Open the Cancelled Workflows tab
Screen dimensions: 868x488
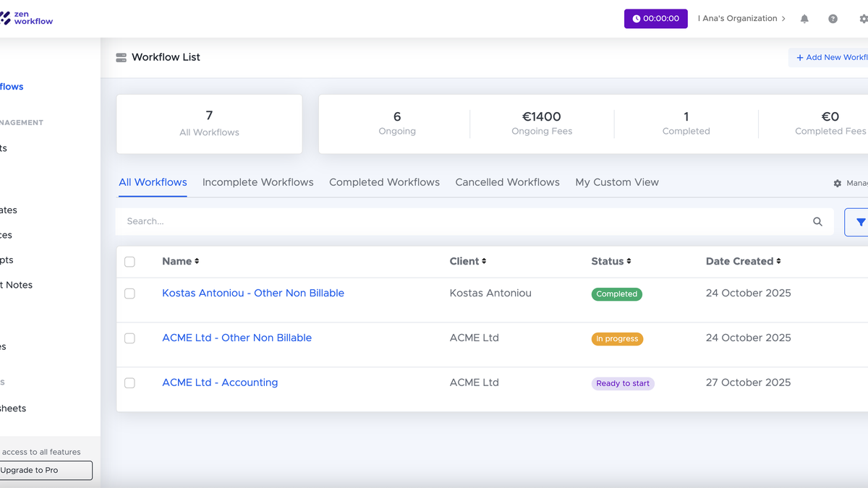tap(507, 182)
